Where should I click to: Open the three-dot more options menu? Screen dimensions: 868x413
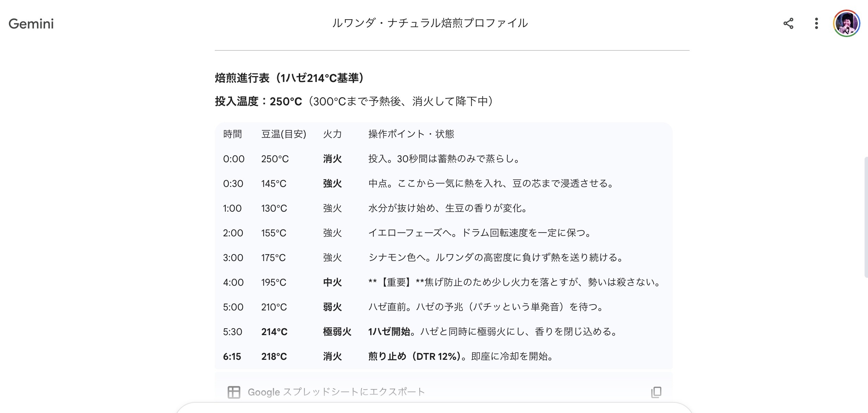(x=817, y=23)
